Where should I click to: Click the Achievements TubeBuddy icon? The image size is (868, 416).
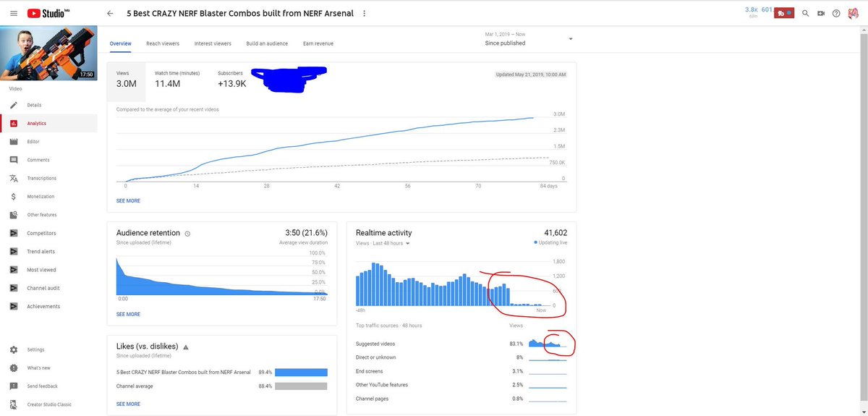[14, 306]
